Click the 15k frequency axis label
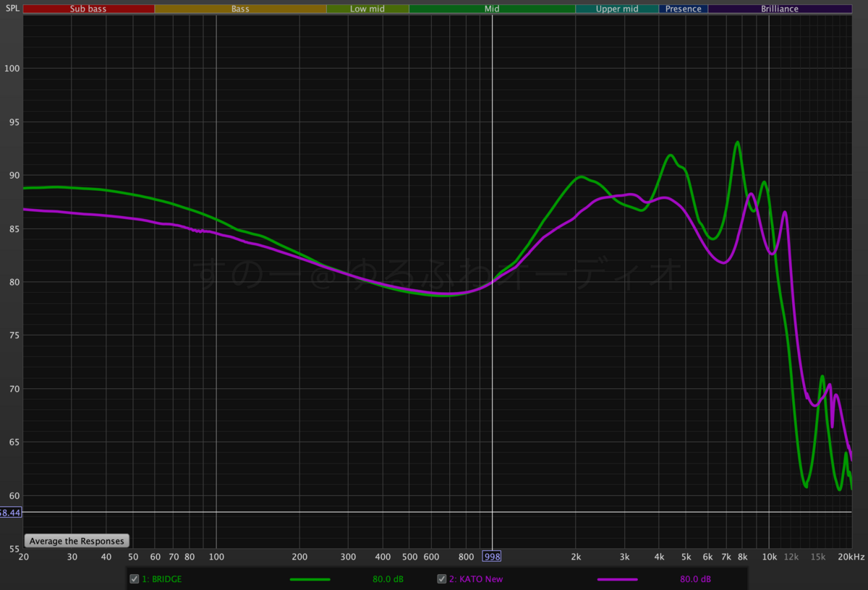Screen dimensions: 868x590 (x=817, y=557)
